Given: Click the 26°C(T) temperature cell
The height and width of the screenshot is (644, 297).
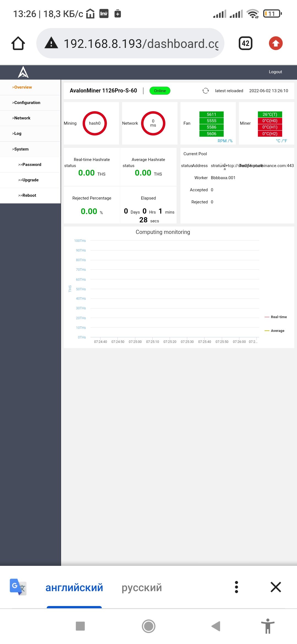Looking at the screenshot, I should coord(270,114).
